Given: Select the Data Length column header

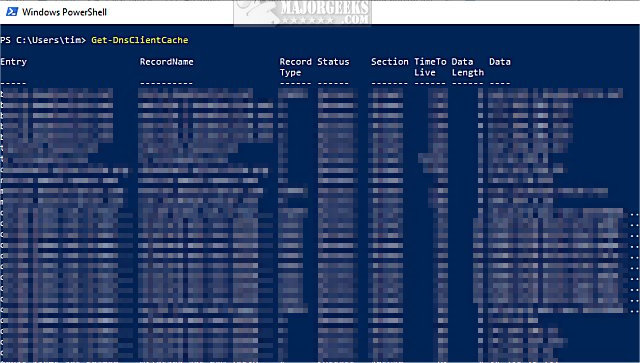Looking at the screenshot, I should point(468,67).
